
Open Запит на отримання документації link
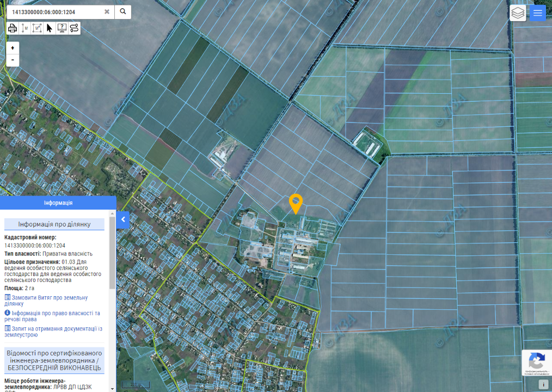pyautogui.click(x=53, y=332)
